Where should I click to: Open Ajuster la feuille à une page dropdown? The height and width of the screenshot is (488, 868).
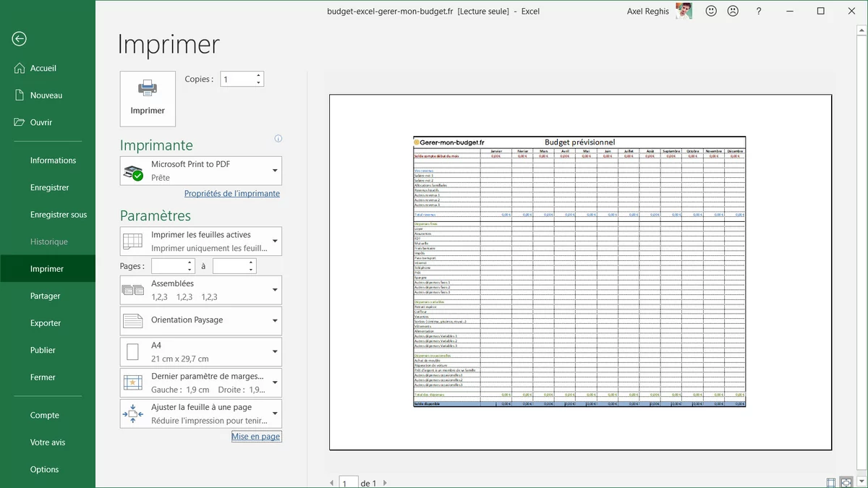tap(275, 414)
